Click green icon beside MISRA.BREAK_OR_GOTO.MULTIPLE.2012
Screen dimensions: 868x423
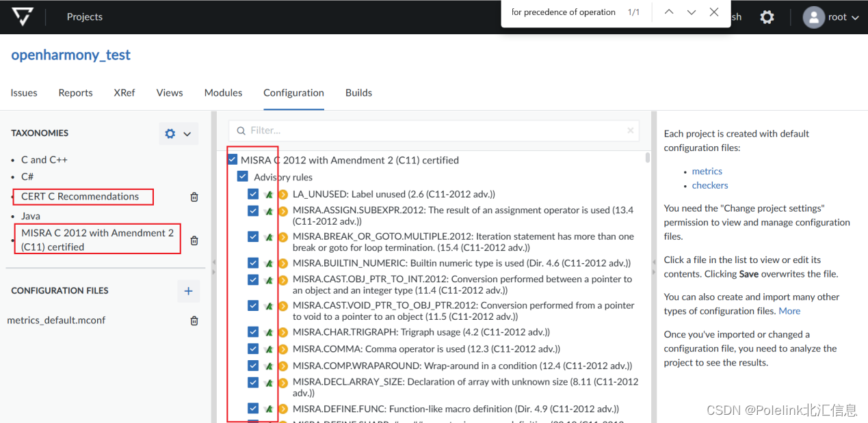pos(269,237)
